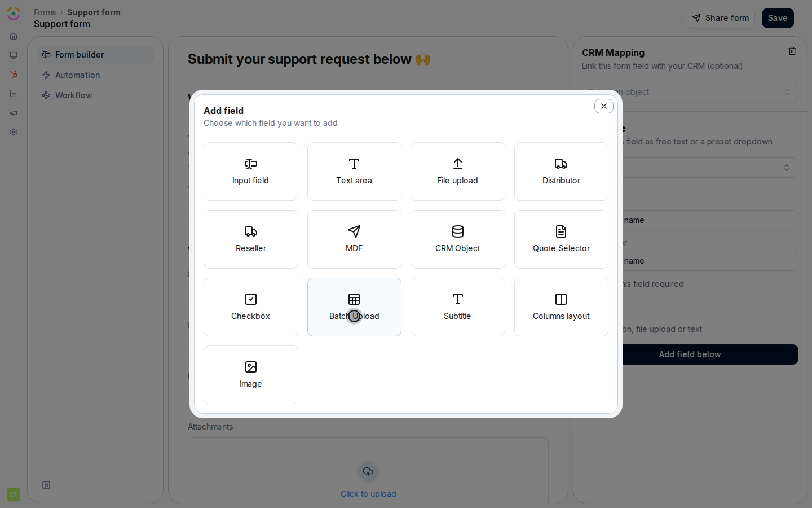Click the Click to upload link
812x508 pixels.
368,494
